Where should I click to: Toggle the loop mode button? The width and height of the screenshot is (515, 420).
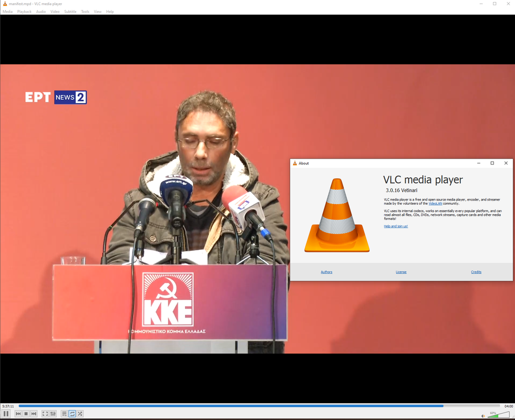[73, 414]
